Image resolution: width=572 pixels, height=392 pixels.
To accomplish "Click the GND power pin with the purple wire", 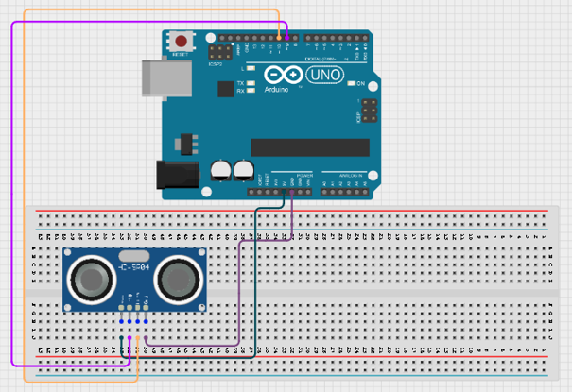I will [292, 192].
